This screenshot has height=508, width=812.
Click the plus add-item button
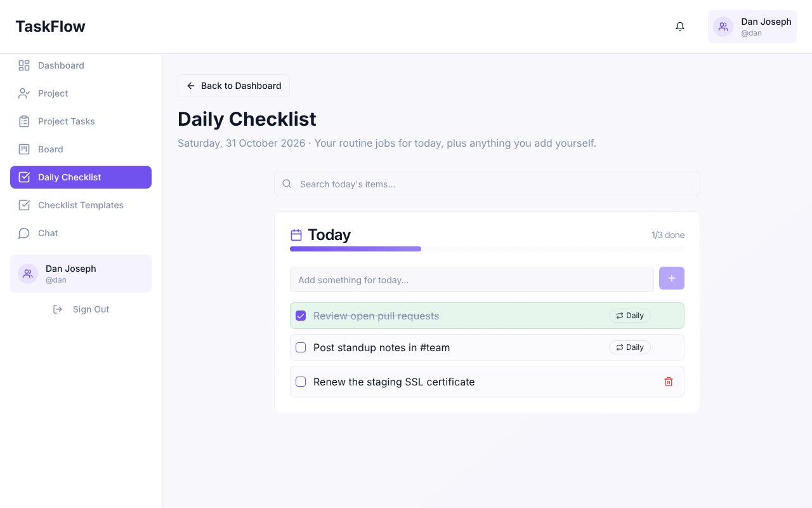[x=672, y=278]
